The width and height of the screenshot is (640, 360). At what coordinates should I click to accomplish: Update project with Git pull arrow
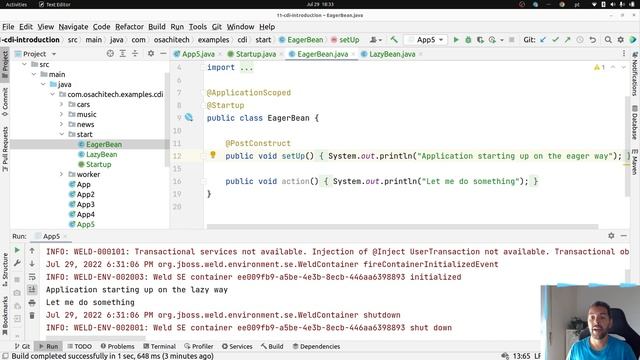click(542, 40)
